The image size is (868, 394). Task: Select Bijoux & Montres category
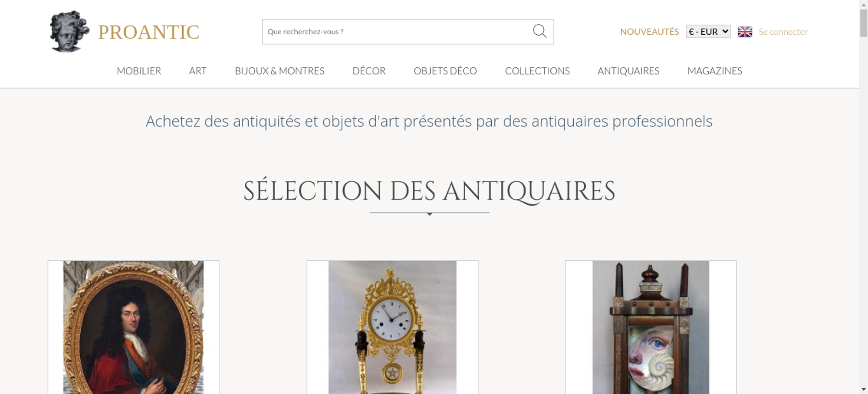coord(279,71)
